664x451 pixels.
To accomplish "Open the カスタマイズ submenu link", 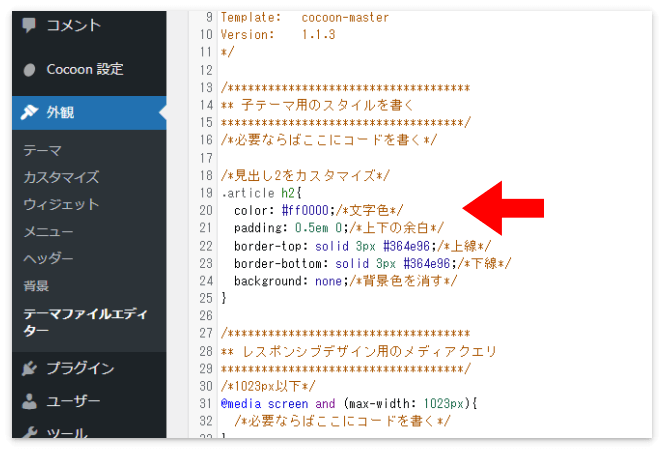I will 61,177.
